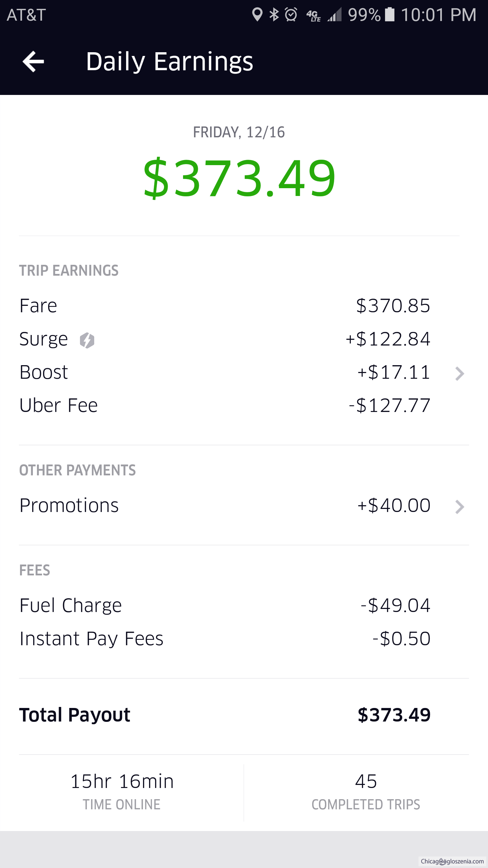This screenshot has width=488, height=868.
Task: Tap the Daily Earnings title
Action: click(x=169, y=62)
